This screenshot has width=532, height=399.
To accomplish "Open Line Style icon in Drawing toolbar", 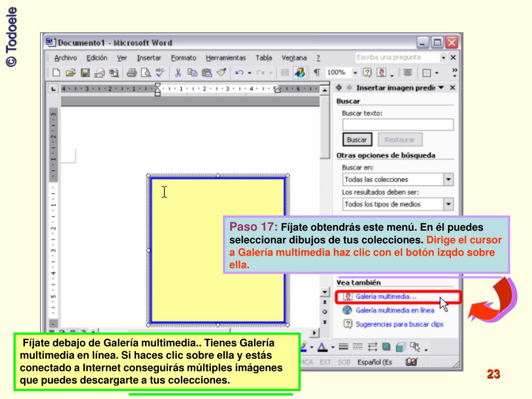I will [x=343, y=347].
